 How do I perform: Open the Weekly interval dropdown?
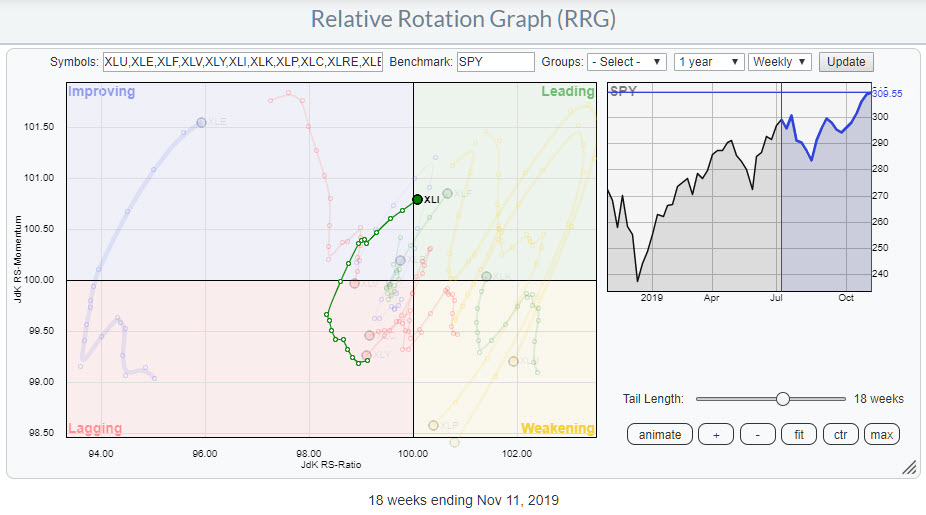tap(780, 62)
